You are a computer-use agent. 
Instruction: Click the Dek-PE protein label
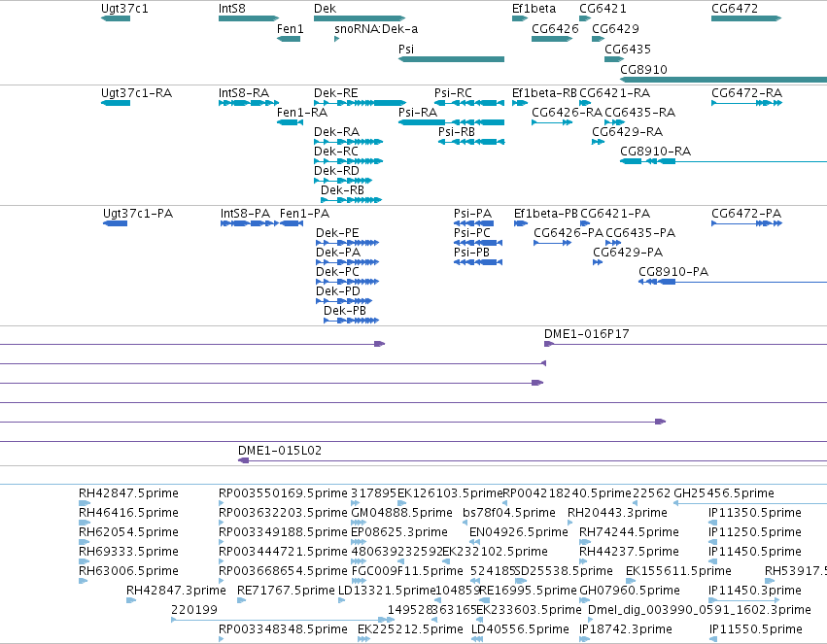(337, 233)
